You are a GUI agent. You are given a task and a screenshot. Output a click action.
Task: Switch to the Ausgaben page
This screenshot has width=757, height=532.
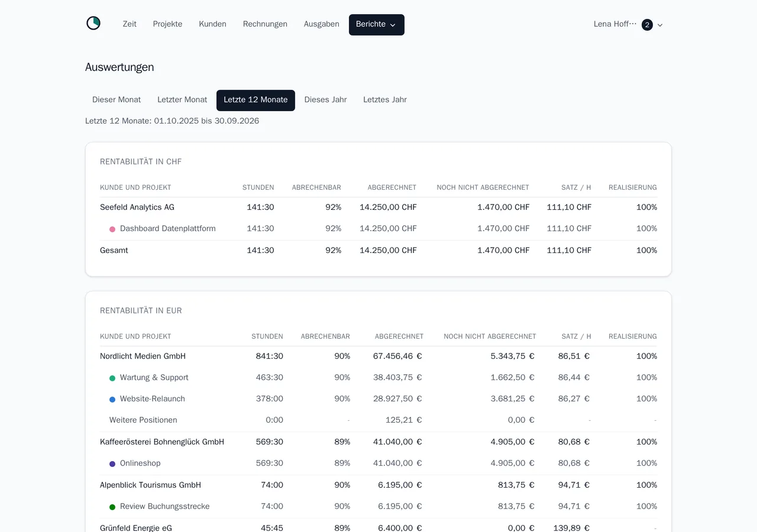322,24
